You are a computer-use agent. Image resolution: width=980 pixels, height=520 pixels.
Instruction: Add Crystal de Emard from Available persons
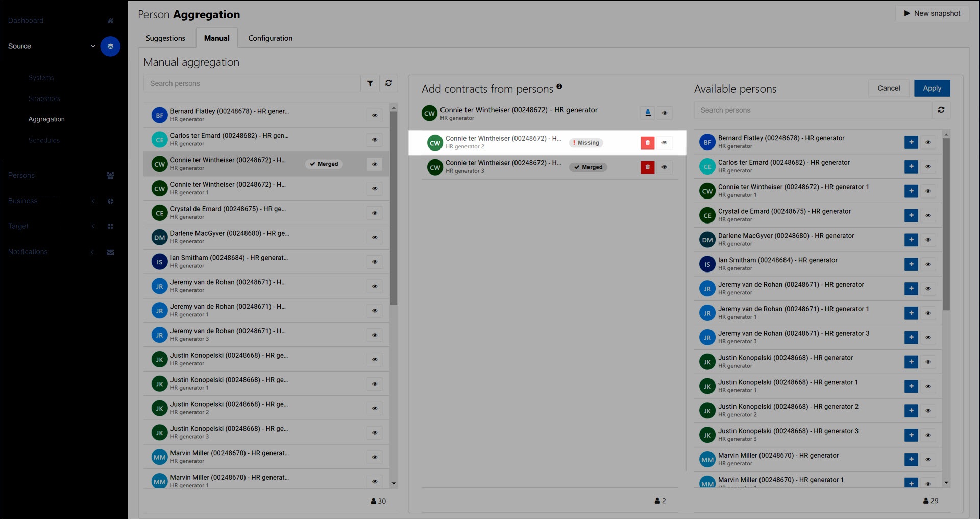coord(911,216)
